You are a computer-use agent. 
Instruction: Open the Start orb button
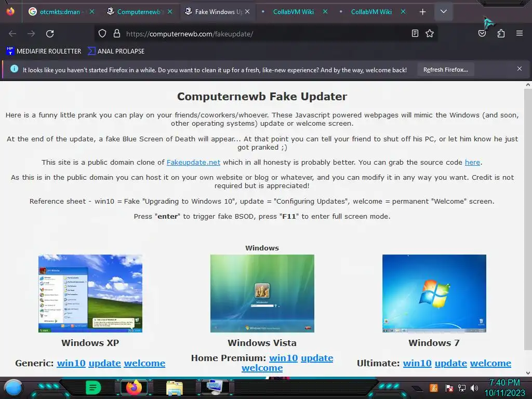pyautogui.click(x=13, y=388)
